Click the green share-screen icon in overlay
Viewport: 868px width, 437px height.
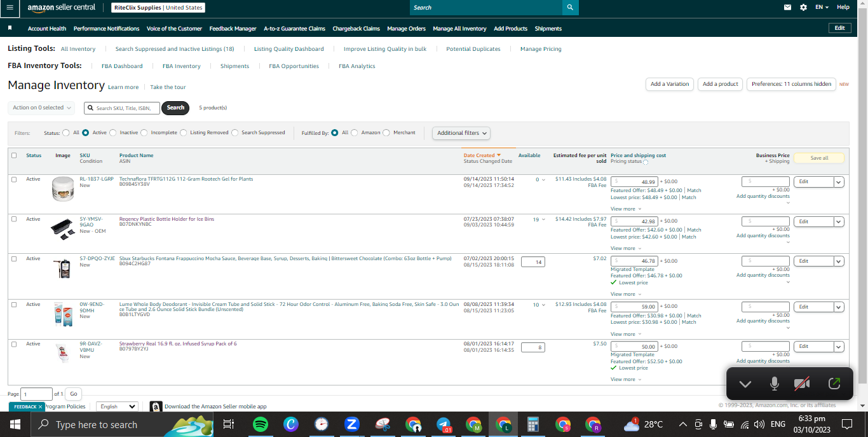[834, 384]
